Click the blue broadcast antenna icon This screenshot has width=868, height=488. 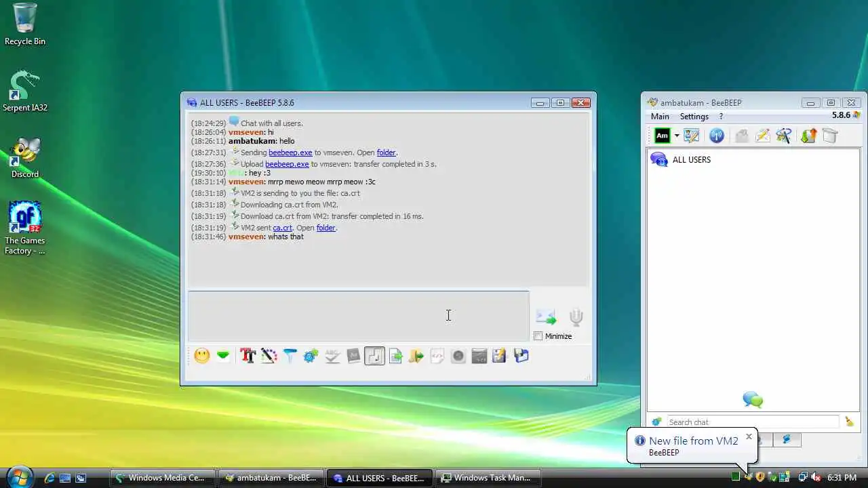point(717,136)
